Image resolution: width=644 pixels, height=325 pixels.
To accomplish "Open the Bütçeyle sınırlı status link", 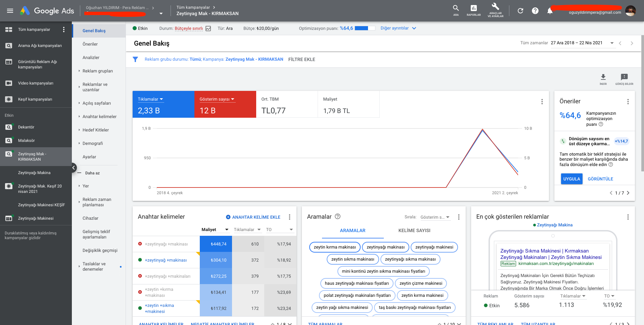I will coord(189,29).
